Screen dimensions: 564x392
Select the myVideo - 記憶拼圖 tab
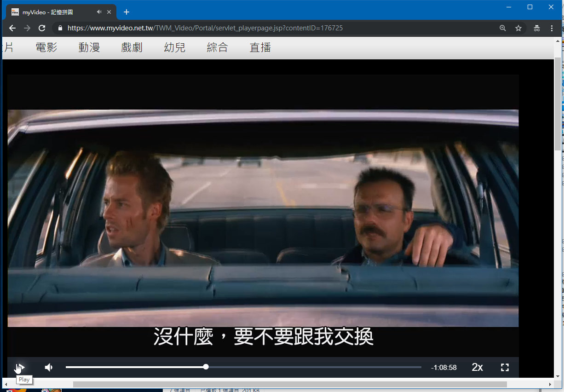tap(61, 12)
